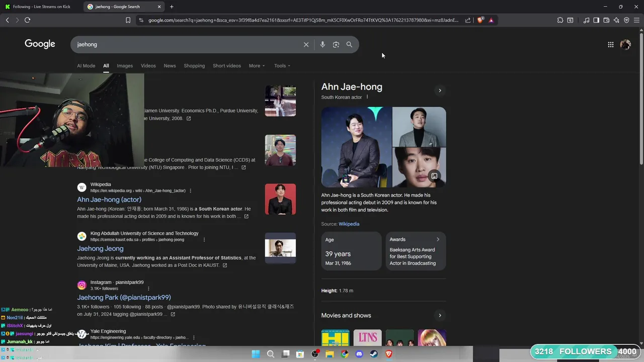Open KAUST result three-dot menu
This screenshot has width=644, height=362.
click(204, 240)
